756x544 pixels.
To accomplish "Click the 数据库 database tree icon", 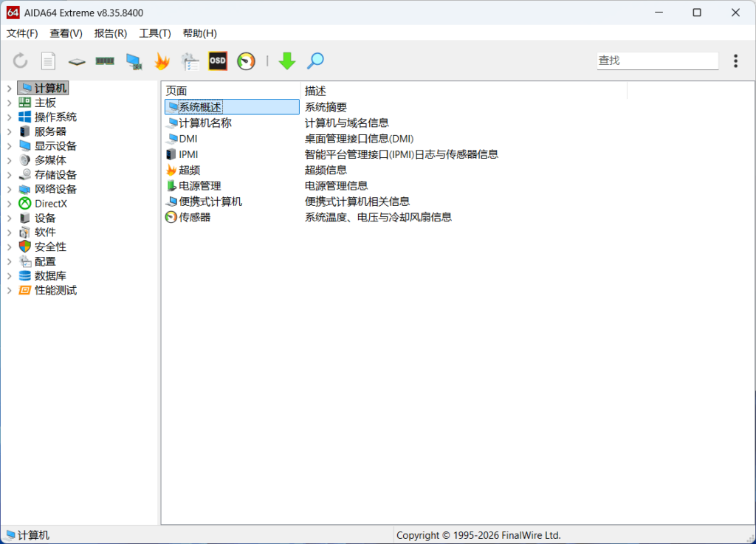I will click(24, 275).
